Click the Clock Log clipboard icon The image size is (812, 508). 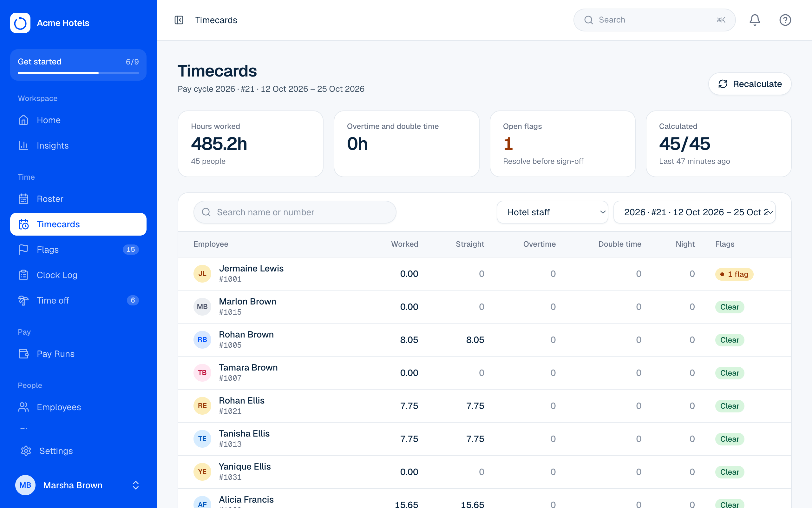pos(23,275)
